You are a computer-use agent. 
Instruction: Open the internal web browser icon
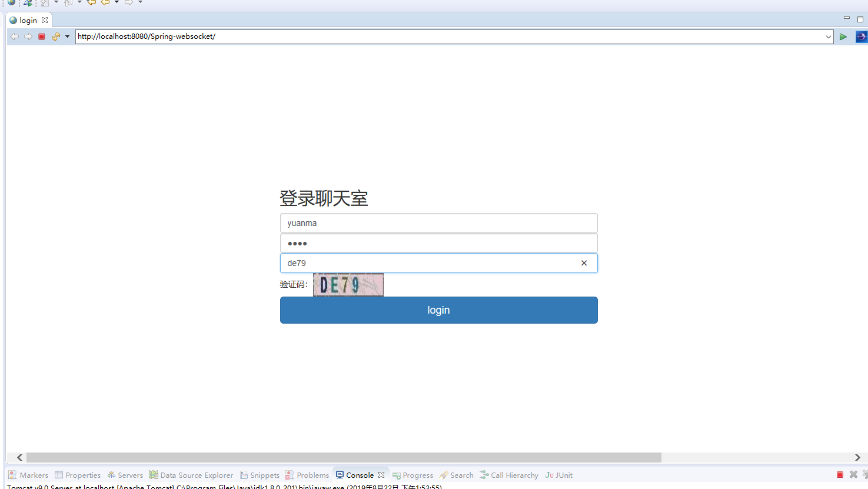(12, 3)
